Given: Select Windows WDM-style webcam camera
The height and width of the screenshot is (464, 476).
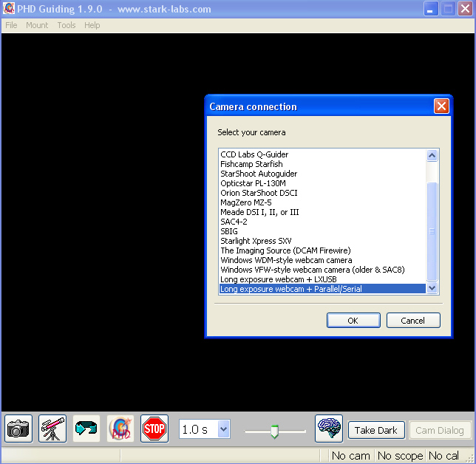Looking at the screenshot, I should (286, 260).
